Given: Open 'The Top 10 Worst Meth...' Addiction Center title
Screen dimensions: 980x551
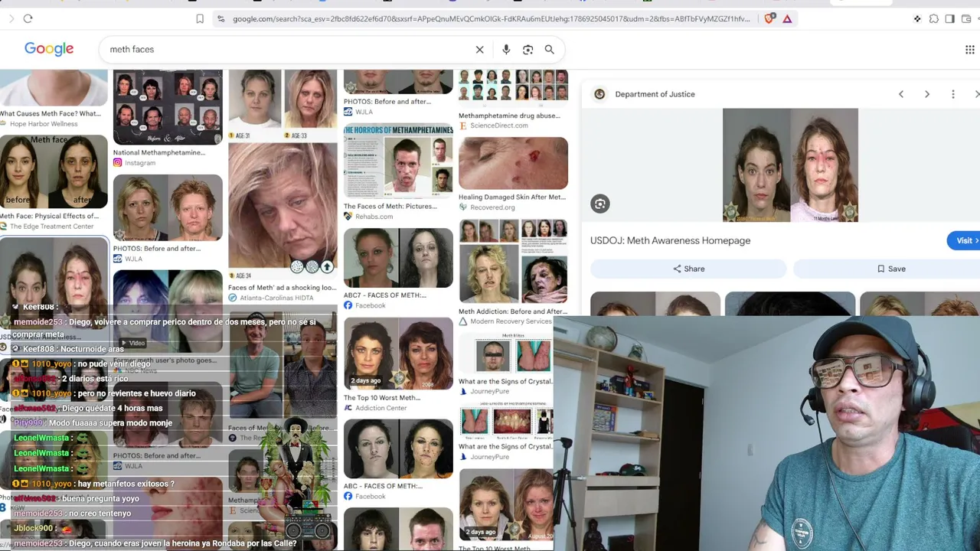Looking at the screenshot, I should click(382, 398).
